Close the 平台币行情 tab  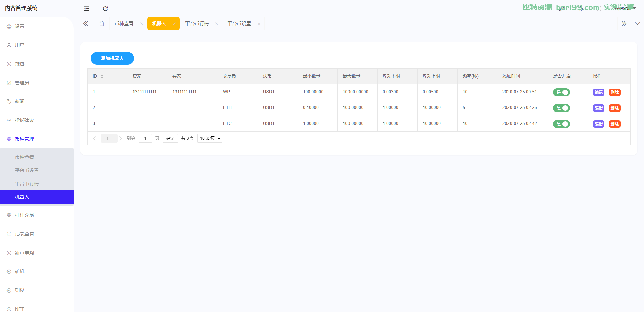pos(217,24)
